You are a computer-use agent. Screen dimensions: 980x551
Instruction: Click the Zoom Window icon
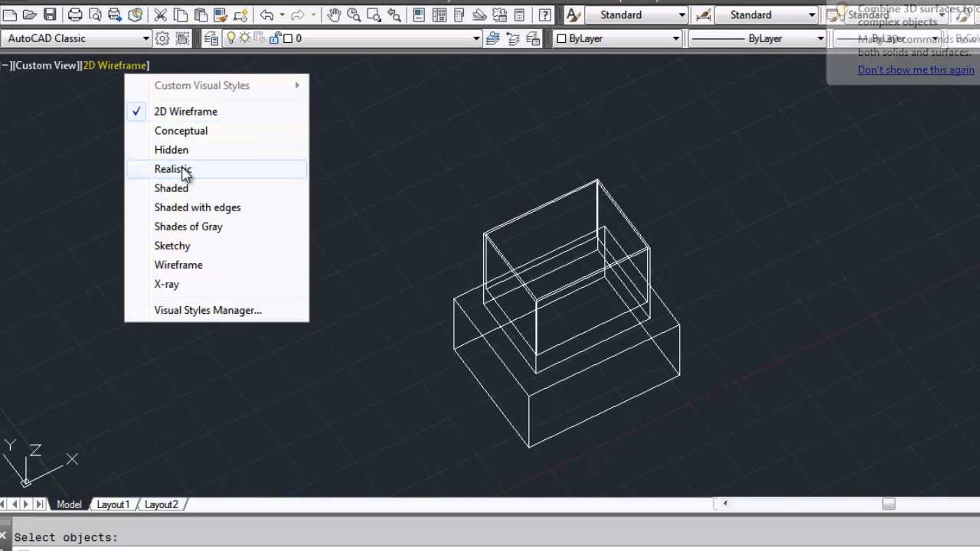coord(374,15)
